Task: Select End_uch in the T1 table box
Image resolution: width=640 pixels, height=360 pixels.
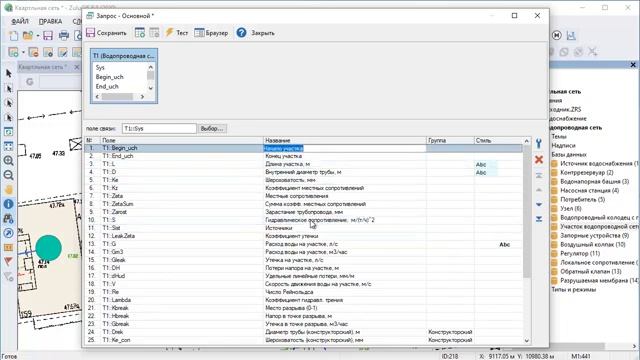Action: pyautogui.click(x=107, y=87)
